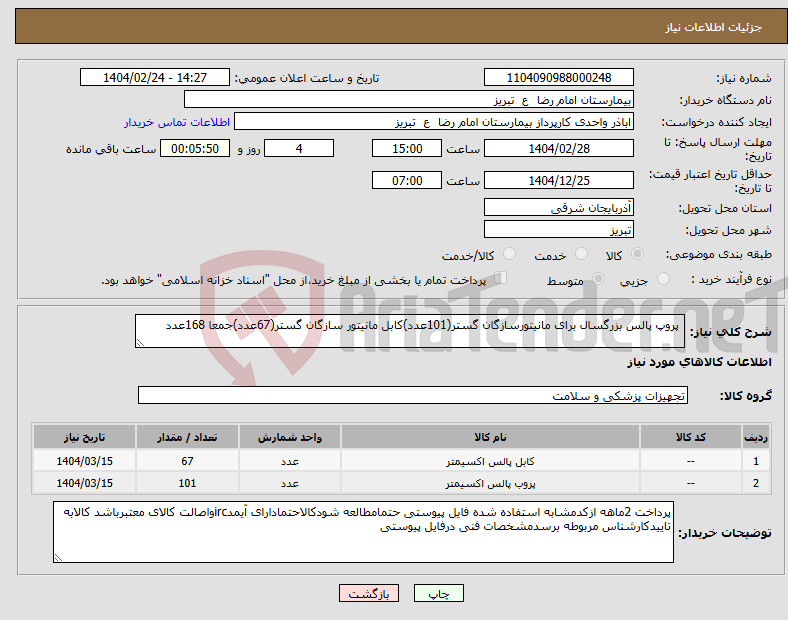Screen dimensions: 788x620
Task: Click the deadline hour field 15:00
Action: tap(407, 148)
